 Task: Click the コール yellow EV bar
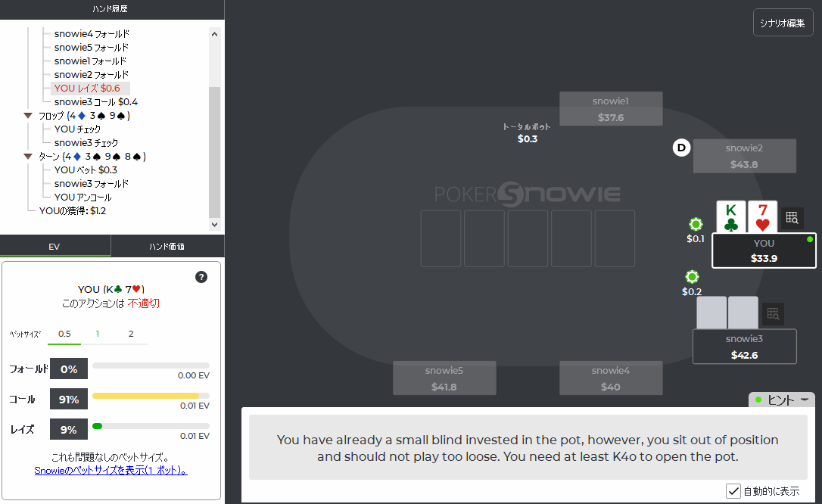[x=146, y=396]
